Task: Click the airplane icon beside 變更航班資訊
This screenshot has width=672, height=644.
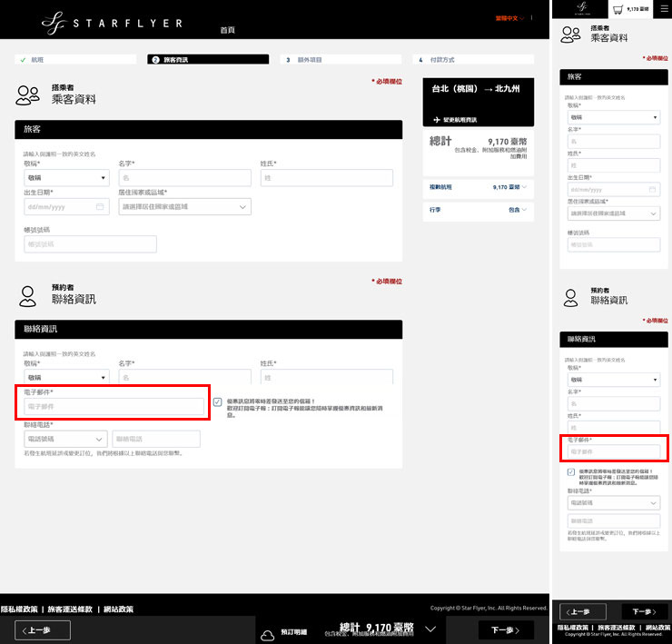Action: point(436,120)
